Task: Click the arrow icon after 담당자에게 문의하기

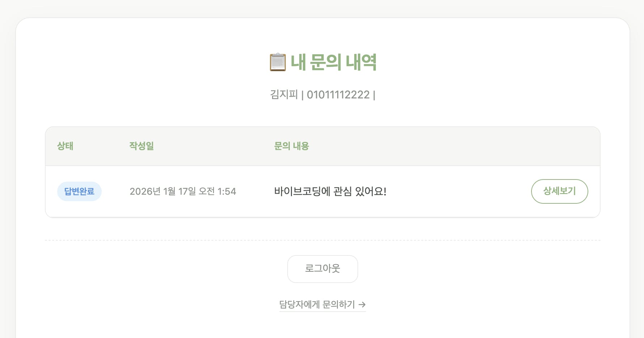Action: pyautogui.click(x=362, y=305)
